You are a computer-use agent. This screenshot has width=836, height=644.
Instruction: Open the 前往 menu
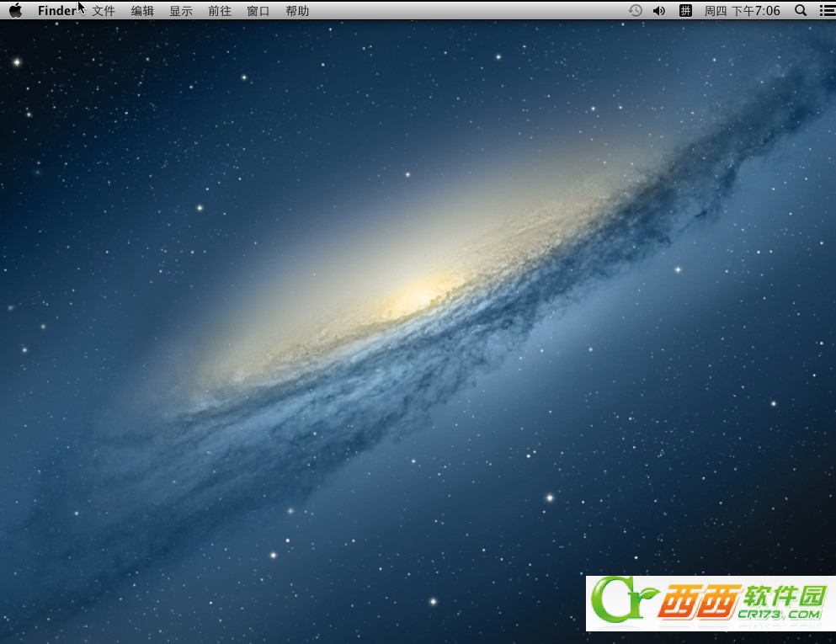220,11
